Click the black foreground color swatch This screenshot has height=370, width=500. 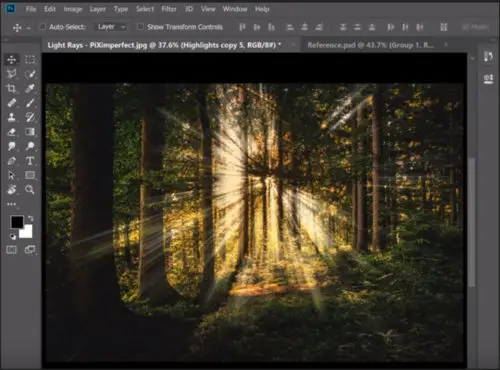[16, 221]
